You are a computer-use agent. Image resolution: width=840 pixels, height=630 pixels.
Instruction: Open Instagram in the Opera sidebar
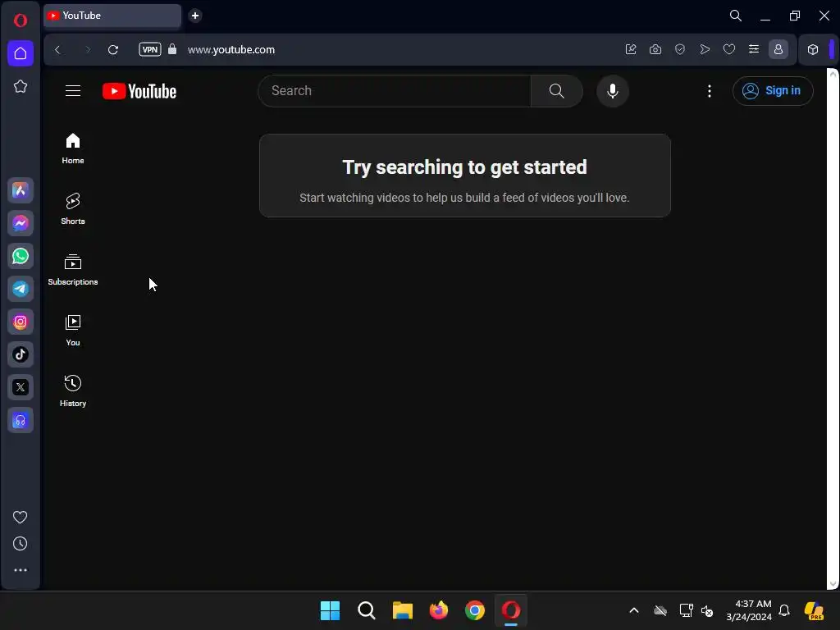click(x=21, y=322)
